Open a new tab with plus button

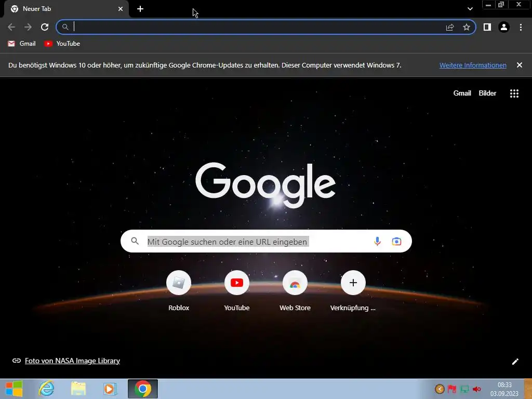click(140, 9)
